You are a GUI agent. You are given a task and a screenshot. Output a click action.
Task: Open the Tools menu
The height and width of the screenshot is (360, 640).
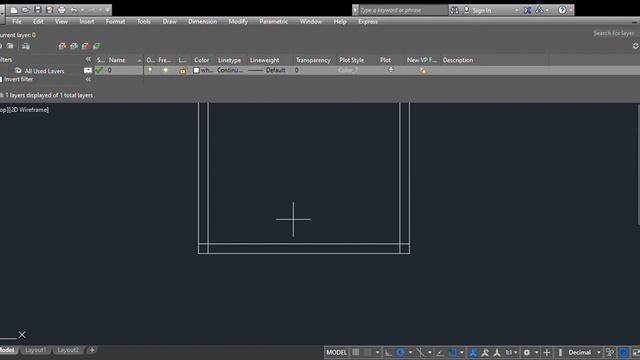point(144,22)
